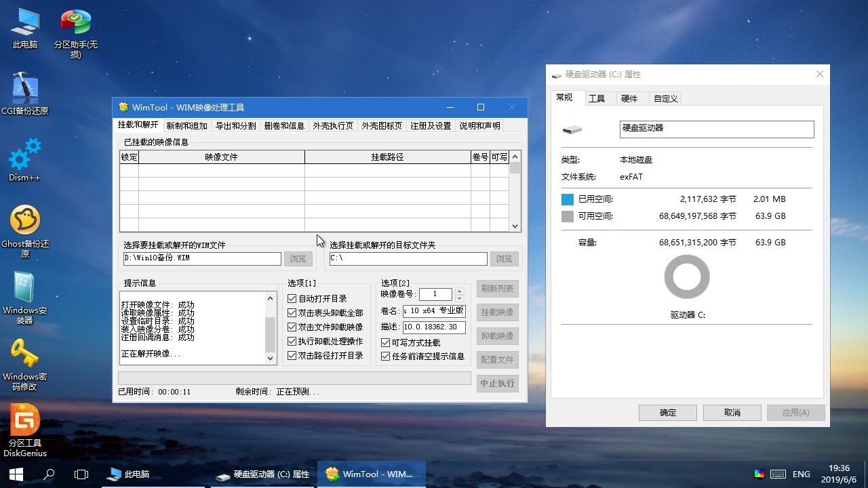Toggle 可写方式挂载 checkbox
The height and width of the screenshot is (488, 868).
point(411,343)
